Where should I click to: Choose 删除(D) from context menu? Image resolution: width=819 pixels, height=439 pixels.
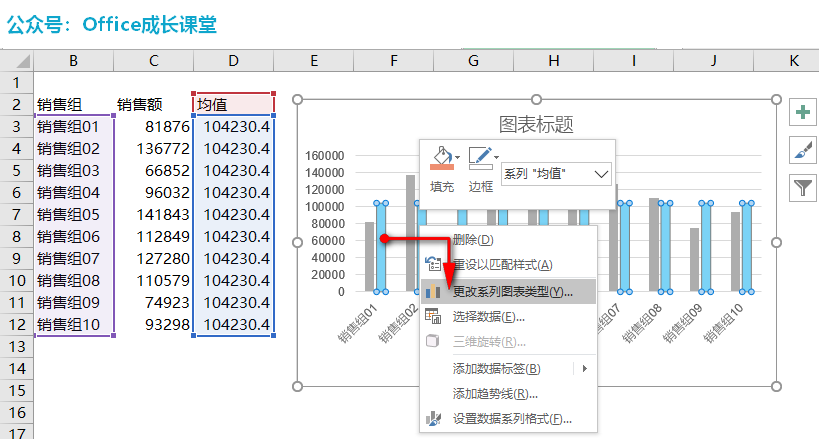pyautogui.click(x=508, y=239)
